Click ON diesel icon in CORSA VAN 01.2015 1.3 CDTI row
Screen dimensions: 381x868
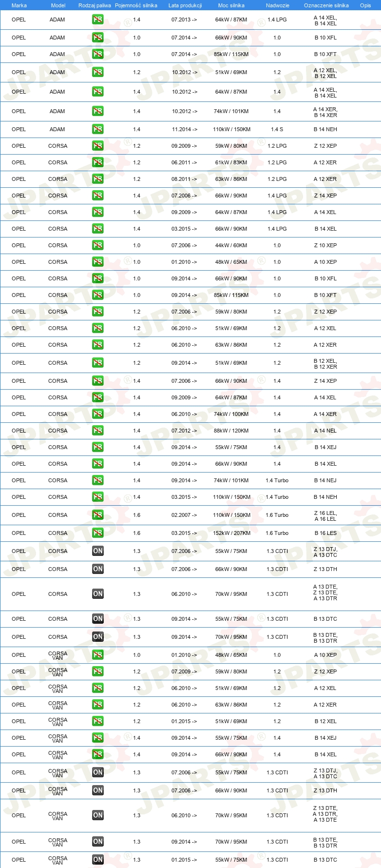(98, 860)
